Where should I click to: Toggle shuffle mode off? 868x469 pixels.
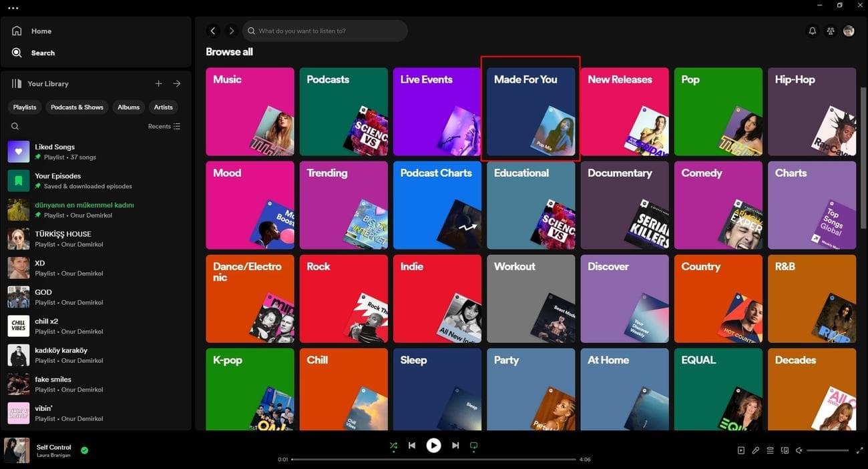[x=393, y=445]
